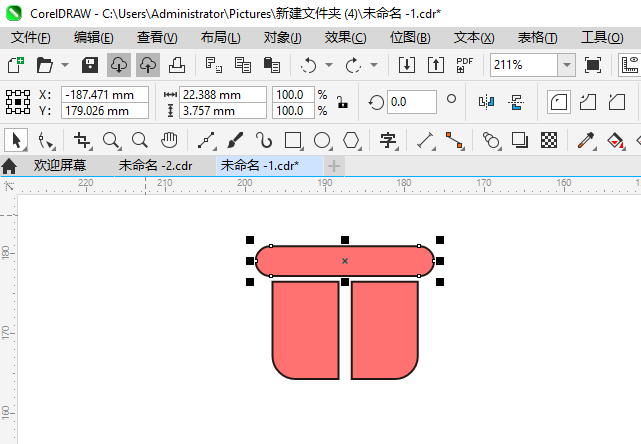This screenshot has height=444, width=641.
Task: Click the X position field
Action: 105,95
